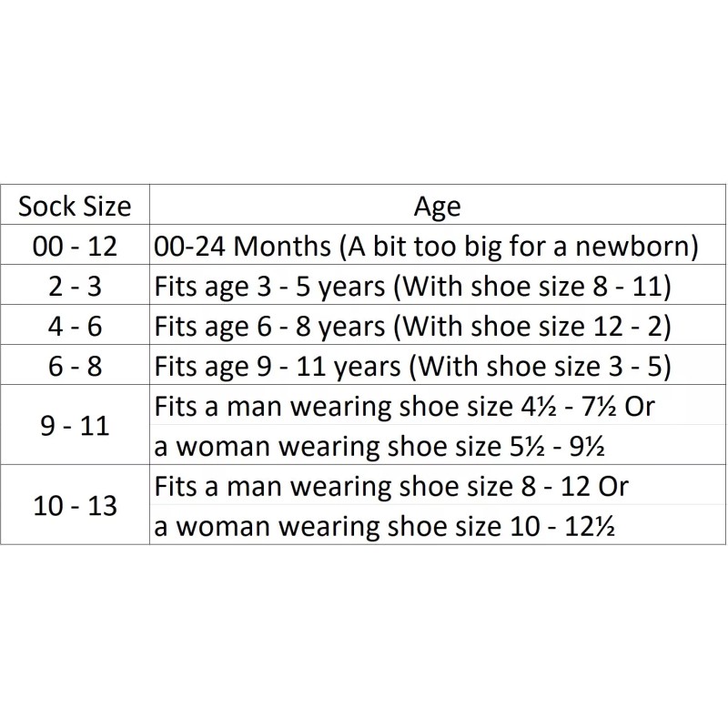The height and width of the screenshot is (728, 728).
Task: Select the "00 - 12" sock size cell
Action: point(75,247)
